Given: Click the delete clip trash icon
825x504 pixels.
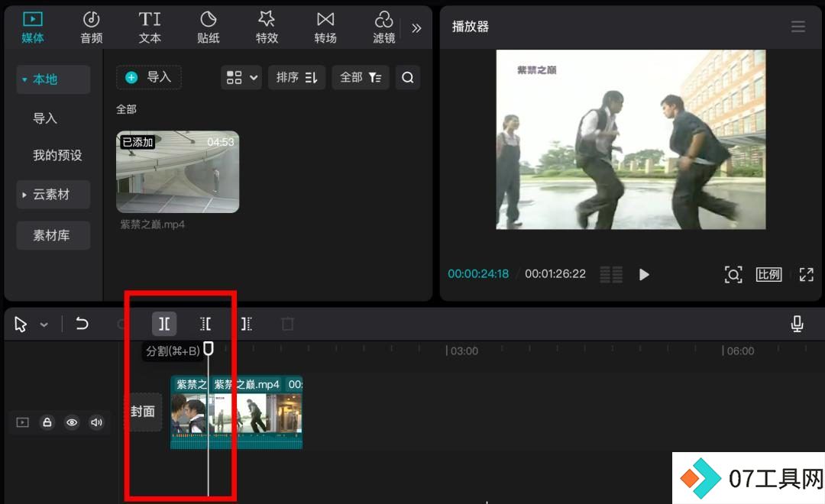Looking at the screenshot, I should tap(287, 324).
